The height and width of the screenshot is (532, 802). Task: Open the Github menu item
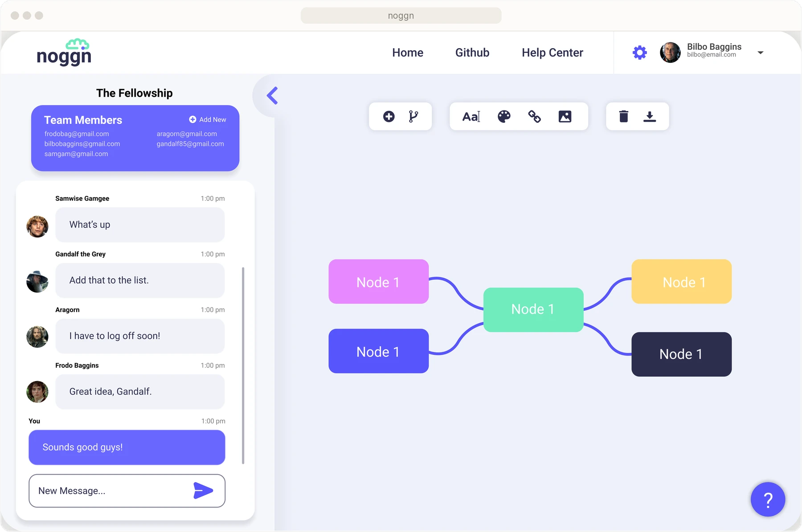[472, 53]
